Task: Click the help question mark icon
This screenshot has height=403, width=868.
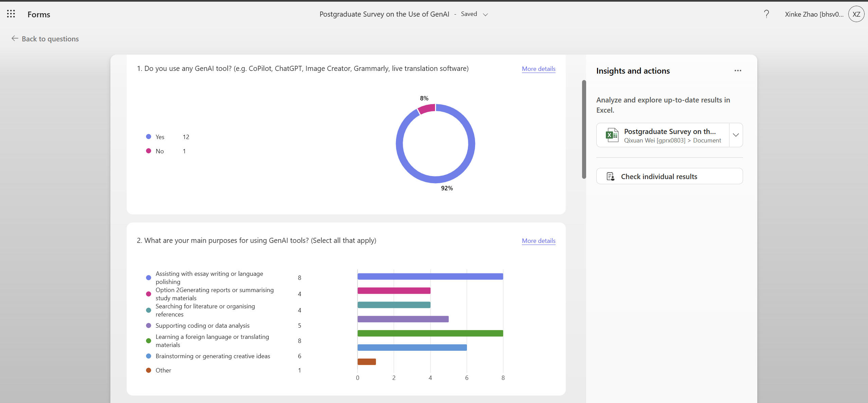Action: tap(766, 14)
